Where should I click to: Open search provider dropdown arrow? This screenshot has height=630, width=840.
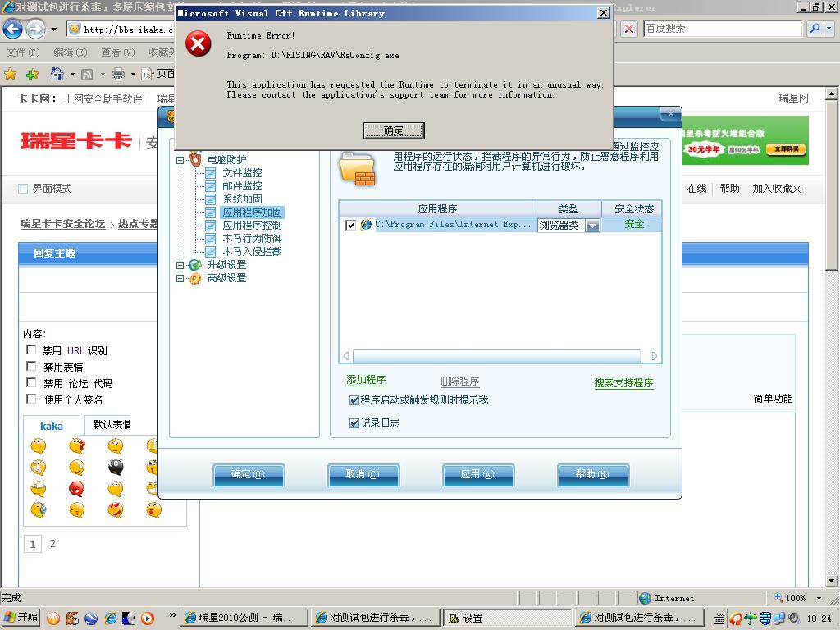tap(829, 29)
